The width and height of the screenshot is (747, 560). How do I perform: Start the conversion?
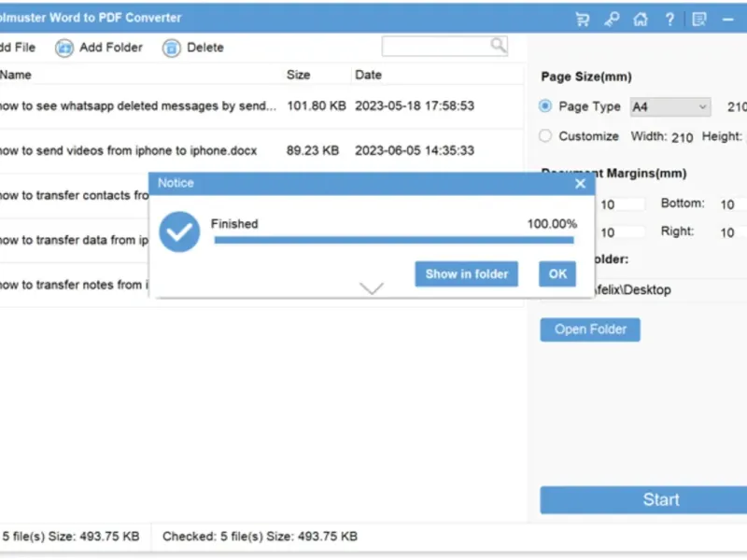pyautogui.click(x=643, y=499)
